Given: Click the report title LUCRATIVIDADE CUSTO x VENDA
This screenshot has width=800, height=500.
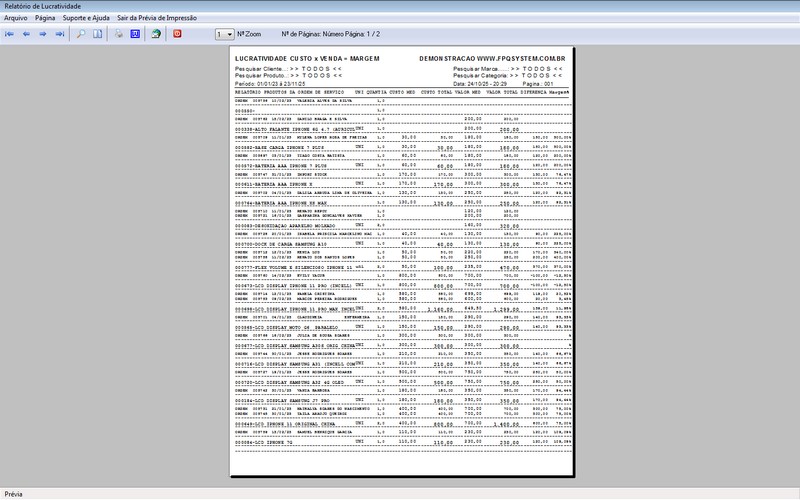Looking at the screenshot, I should 291,59.
